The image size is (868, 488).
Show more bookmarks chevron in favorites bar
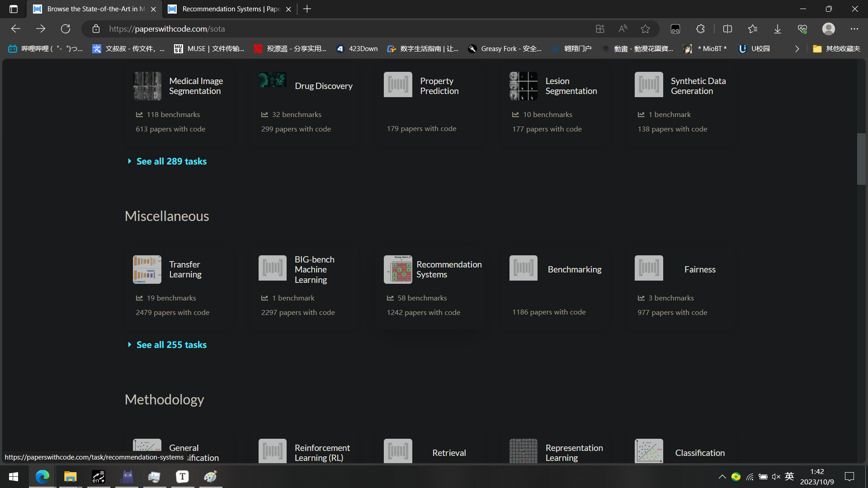click(x=797, y=49)
